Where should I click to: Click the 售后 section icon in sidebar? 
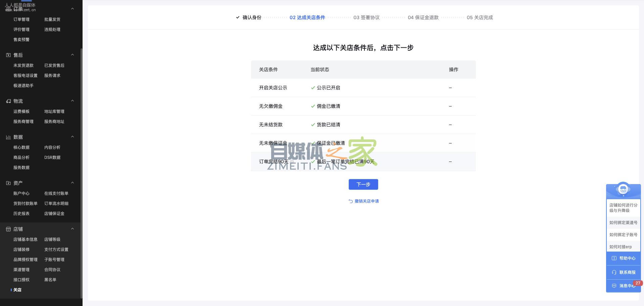(8, 55)
